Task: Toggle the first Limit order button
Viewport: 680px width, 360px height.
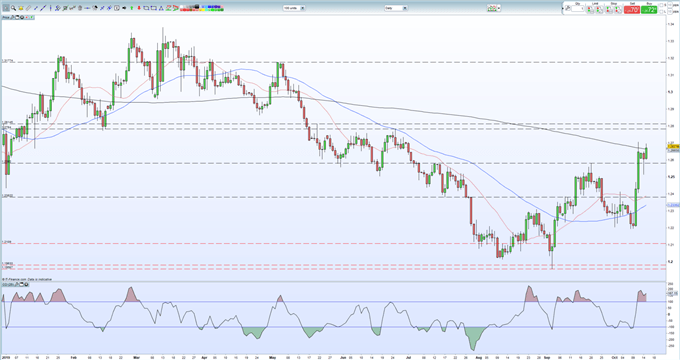Action: (591, 10)
